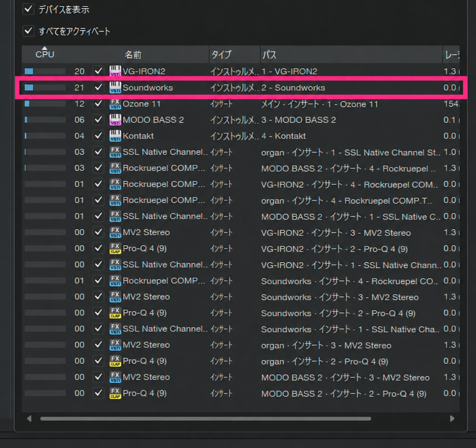Viewport: 476px width, 448px height.
Task: Sort the list by the CPU column header
Action: coord(45,55)
